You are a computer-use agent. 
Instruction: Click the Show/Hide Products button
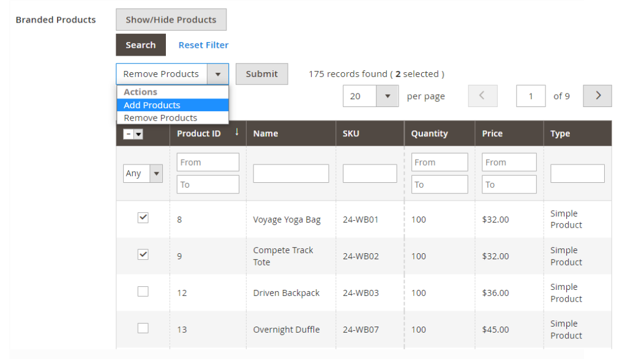point(171,20)
